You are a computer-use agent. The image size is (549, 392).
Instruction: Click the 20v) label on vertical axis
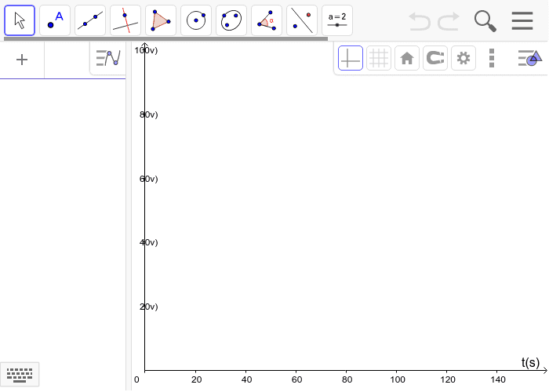(x=149, y=307)
